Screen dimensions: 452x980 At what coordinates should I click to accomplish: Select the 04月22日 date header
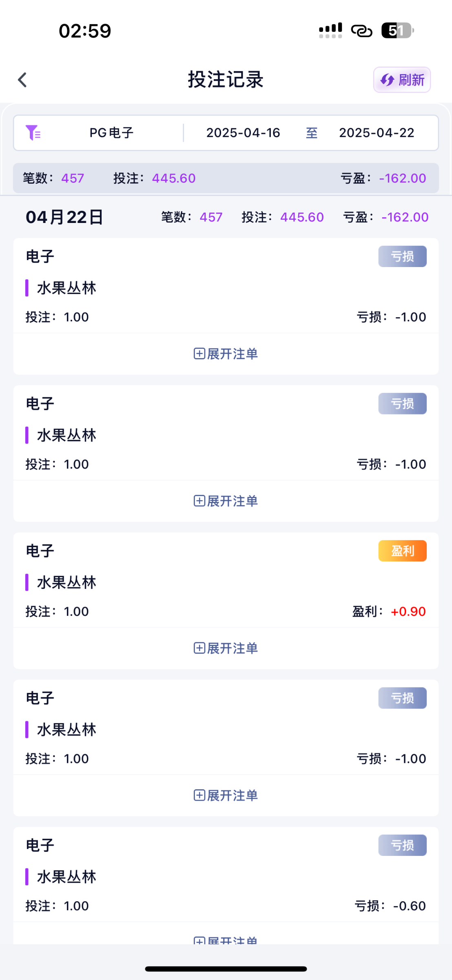[x=64, y=217]
